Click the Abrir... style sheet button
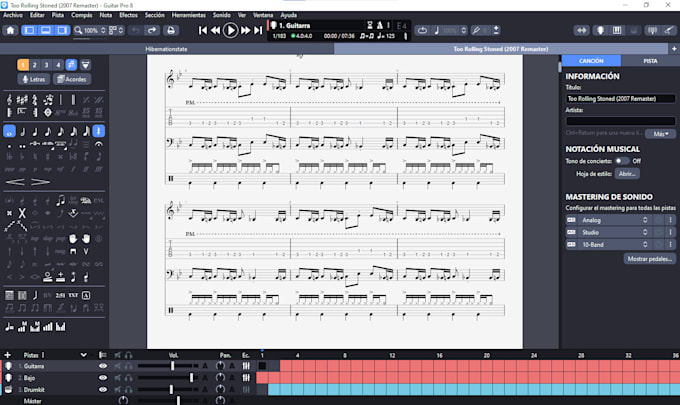680x405 pixels. 627,174
